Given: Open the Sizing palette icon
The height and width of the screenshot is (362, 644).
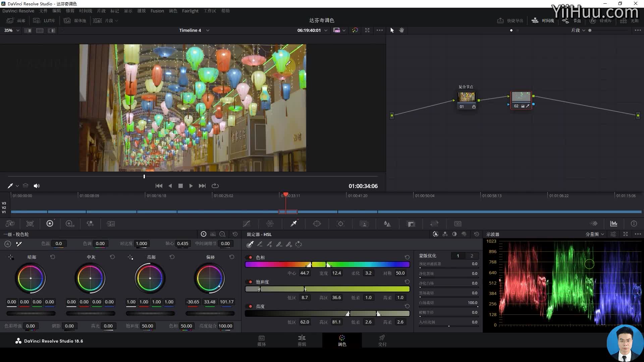Looking at the screenshot, I should (x=434, y=224).
